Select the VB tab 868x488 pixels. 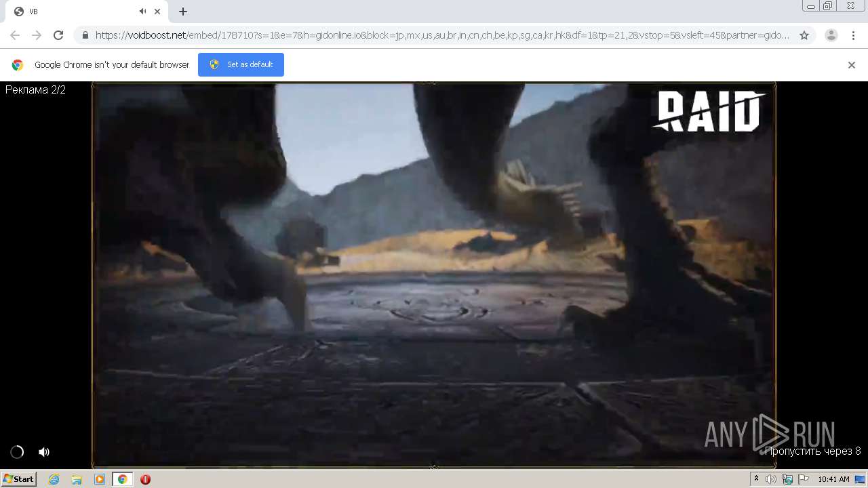pos(86,12)
